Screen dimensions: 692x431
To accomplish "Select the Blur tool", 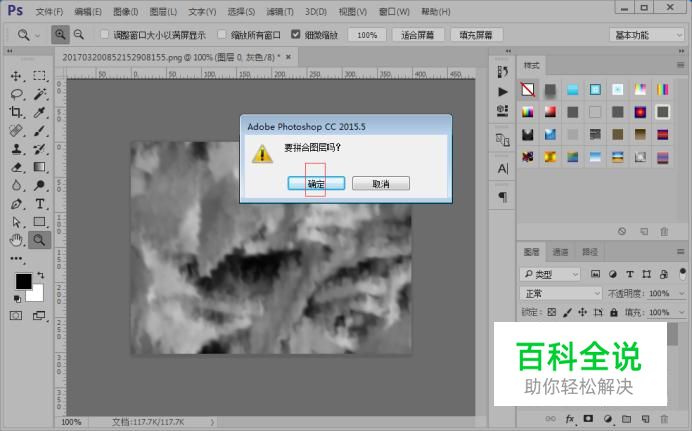I will click(16, 185).
